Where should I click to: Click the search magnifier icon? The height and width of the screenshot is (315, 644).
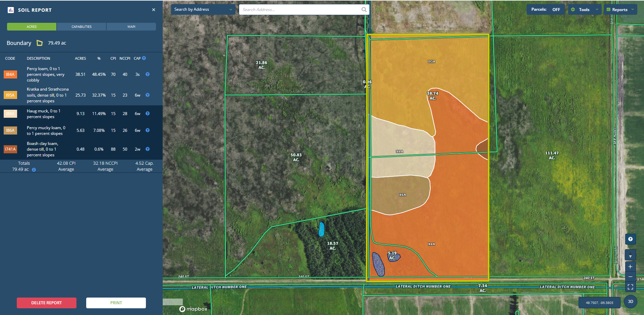[364, 10]
